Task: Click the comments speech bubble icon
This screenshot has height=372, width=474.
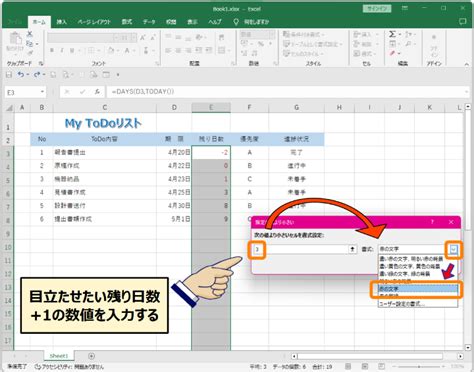Action: (x=463, y=22)
